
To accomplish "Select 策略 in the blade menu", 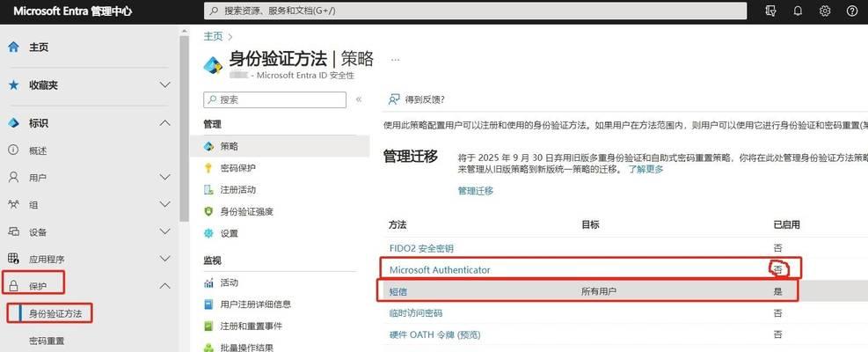I will click(x=230, y=146).
